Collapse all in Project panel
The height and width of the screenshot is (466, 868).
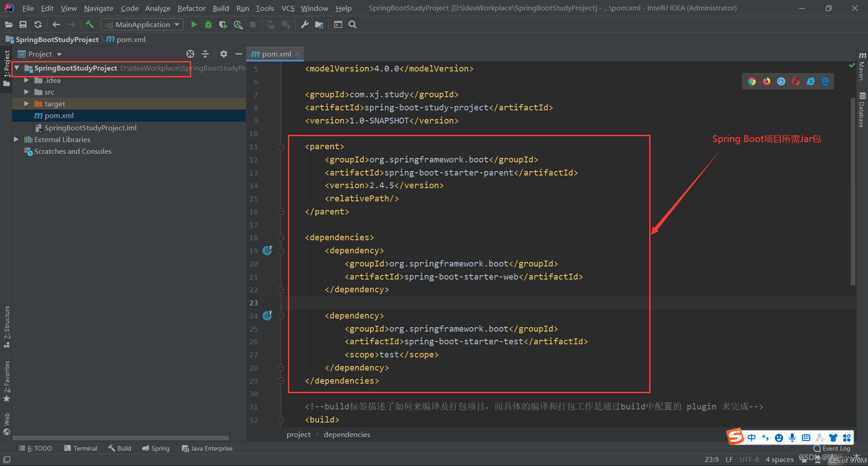pos(205,54)
